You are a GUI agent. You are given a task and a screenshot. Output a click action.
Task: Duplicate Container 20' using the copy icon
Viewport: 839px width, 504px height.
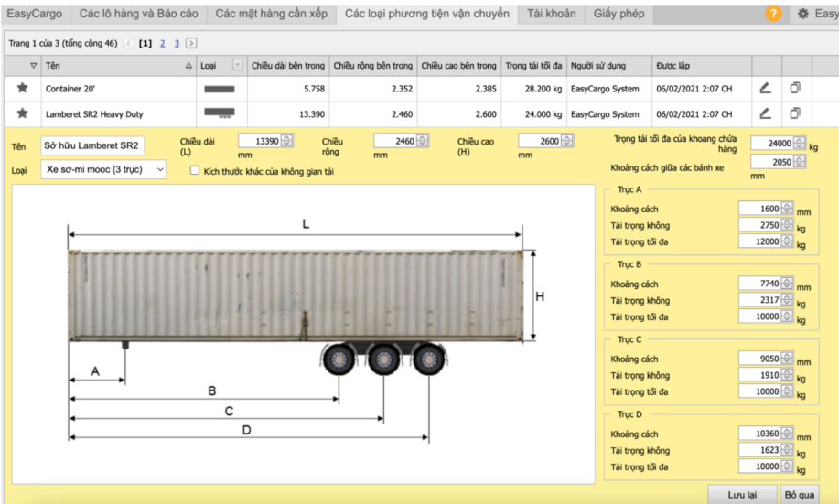point(795,89)
